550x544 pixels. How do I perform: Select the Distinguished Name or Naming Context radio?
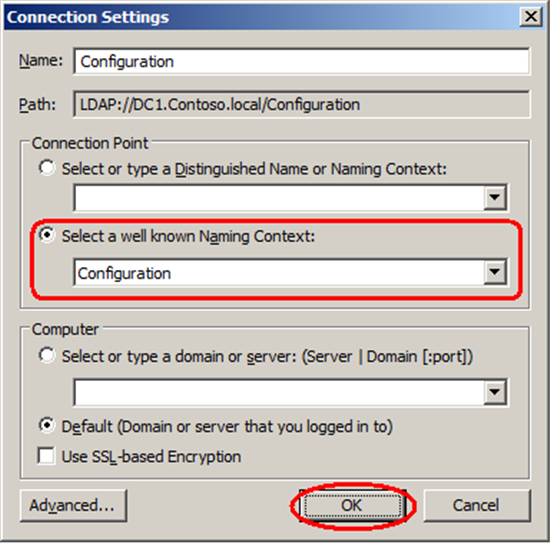click(47, 168)
